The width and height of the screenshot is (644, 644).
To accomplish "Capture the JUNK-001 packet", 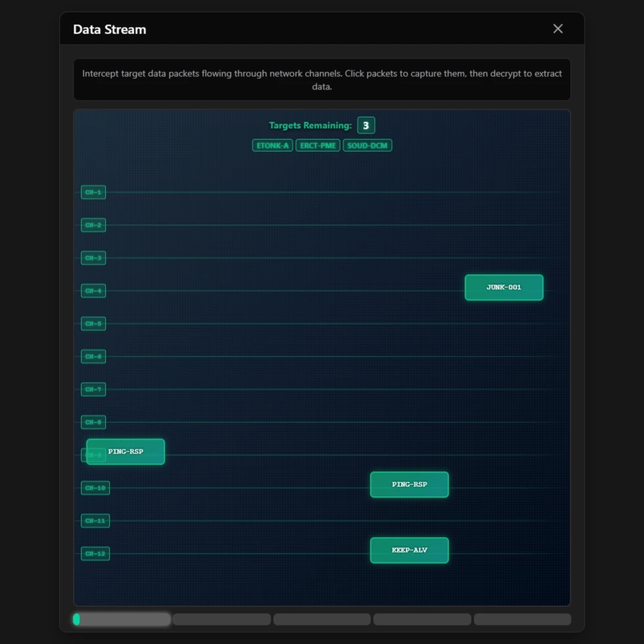I will tap(503, 288).
